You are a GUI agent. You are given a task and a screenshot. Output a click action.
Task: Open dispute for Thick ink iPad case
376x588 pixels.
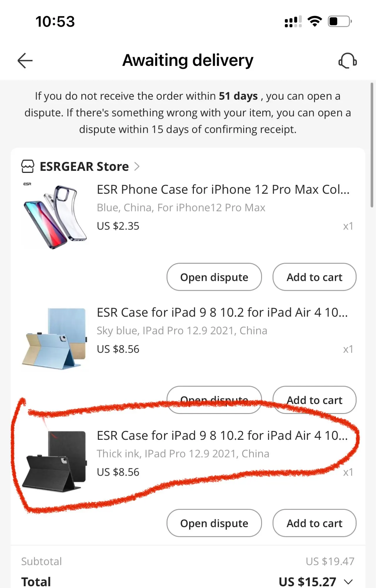click(x=214, y=523)
